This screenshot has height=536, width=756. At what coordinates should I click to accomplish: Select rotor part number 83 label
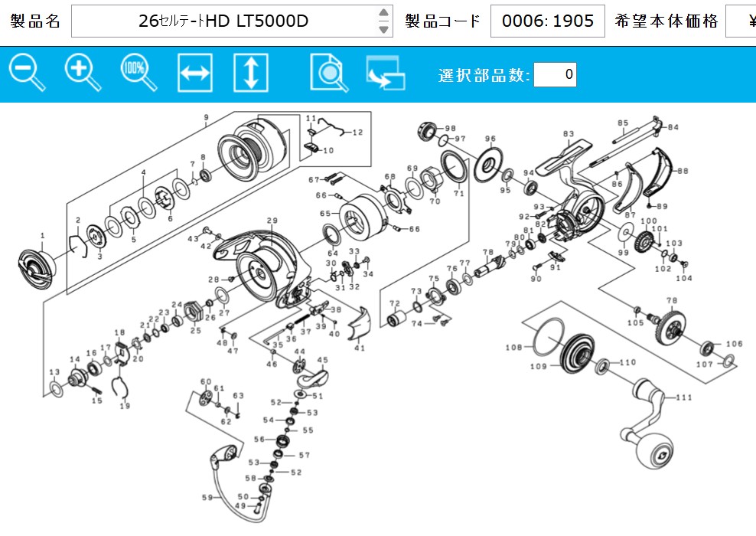pyautogui.click(x=569, y=134)
